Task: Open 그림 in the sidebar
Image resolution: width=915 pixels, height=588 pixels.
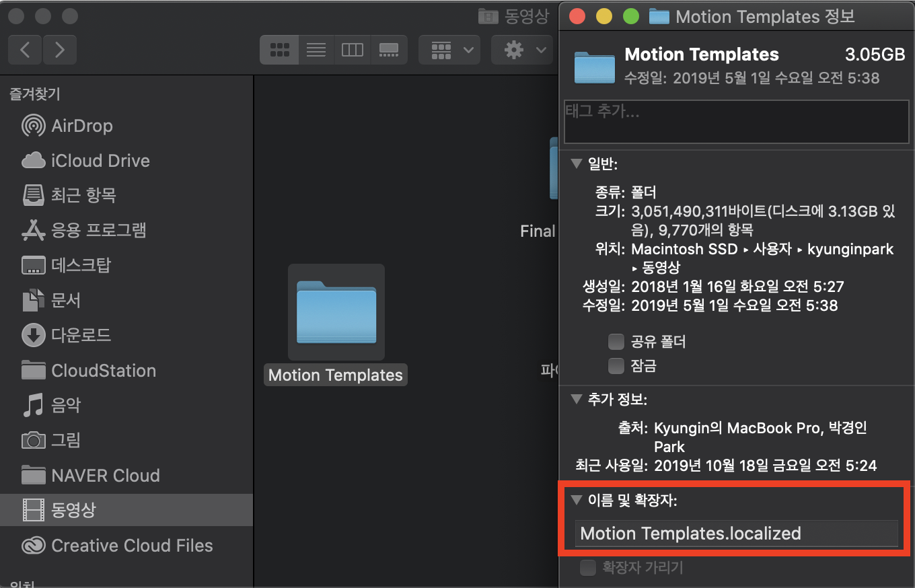Action: (126, 441)
